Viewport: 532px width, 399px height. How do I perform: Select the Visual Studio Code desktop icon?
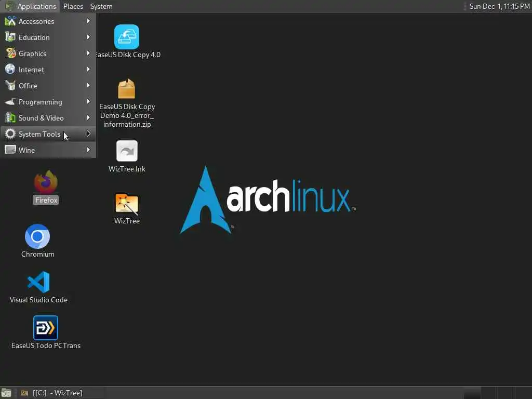coord(38,282)
